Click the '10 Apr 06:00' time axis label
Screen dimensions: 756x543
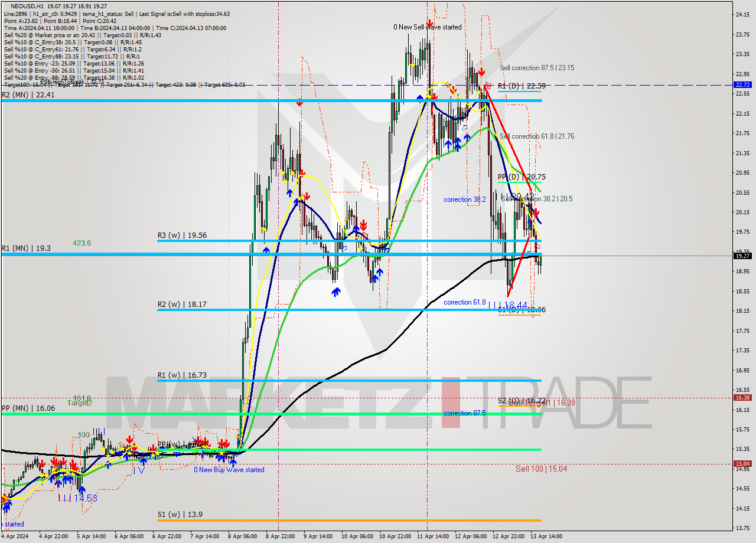click(356, 537)
